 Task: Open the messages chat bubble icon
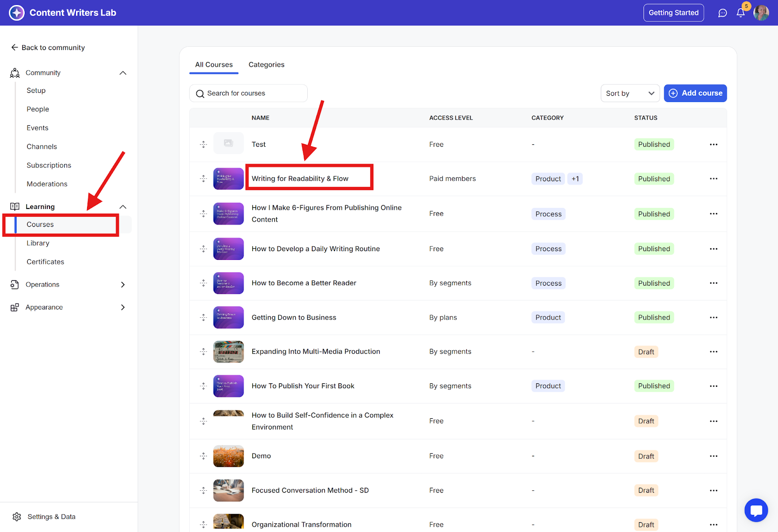[x=723, y=13]
